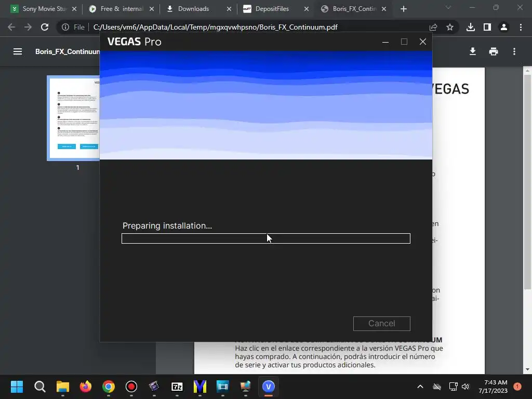Image resolution: width=532 pixels, height=399 pixels.
Task: Go forward in browser history
Action: [28, 27]
